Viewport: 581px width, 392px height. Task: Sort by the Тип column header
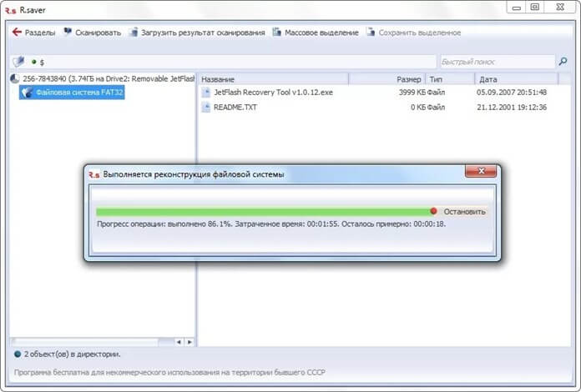click(450, 79)
